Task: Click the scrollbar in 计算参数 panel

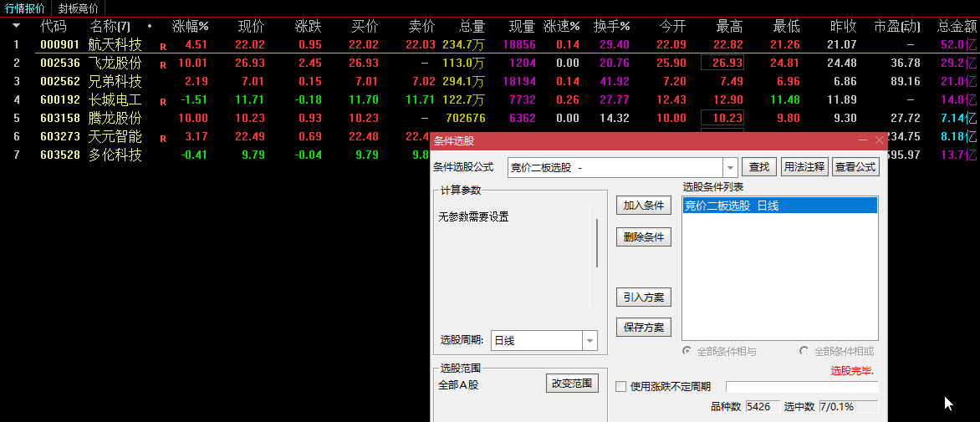Action: point(598,243)
